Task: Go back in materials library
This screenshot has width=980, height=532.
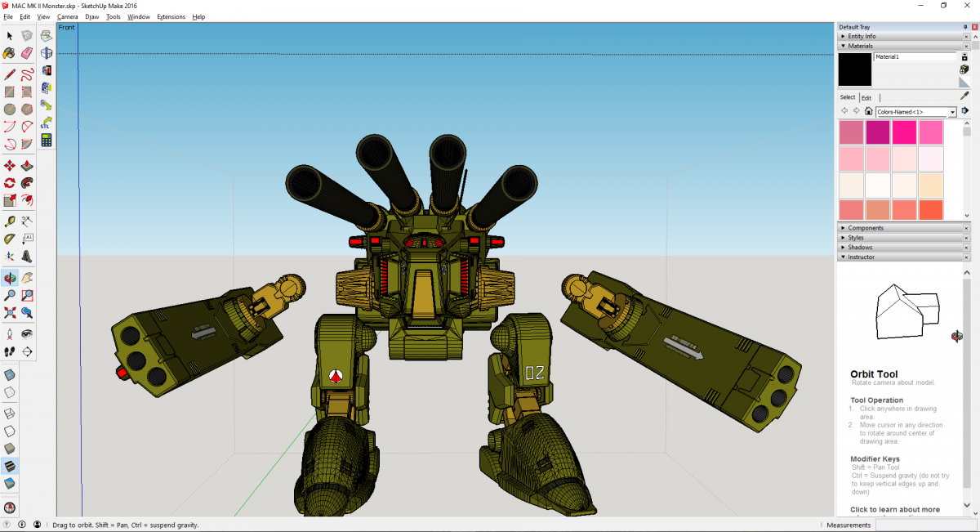Action: click(x=844, y=111)
